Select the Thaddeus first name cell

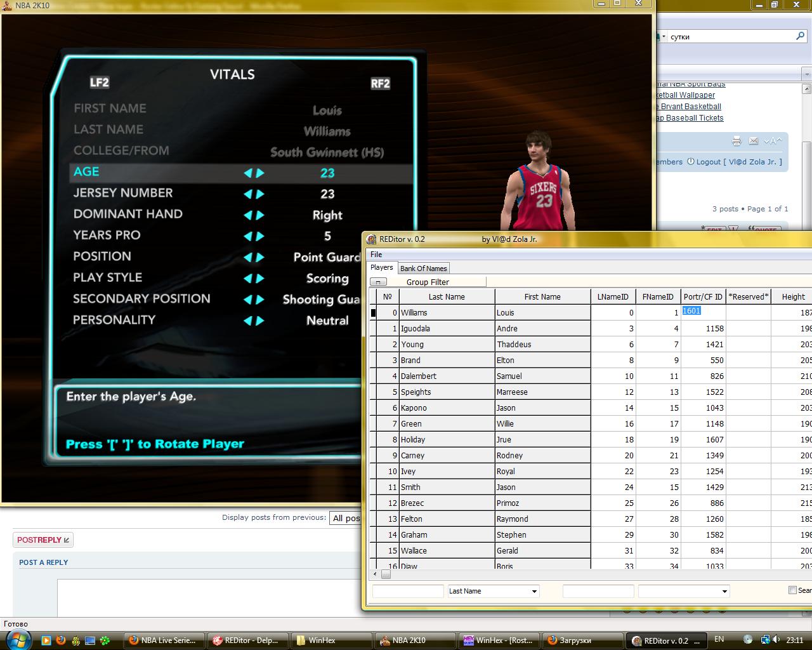point(542,344)
